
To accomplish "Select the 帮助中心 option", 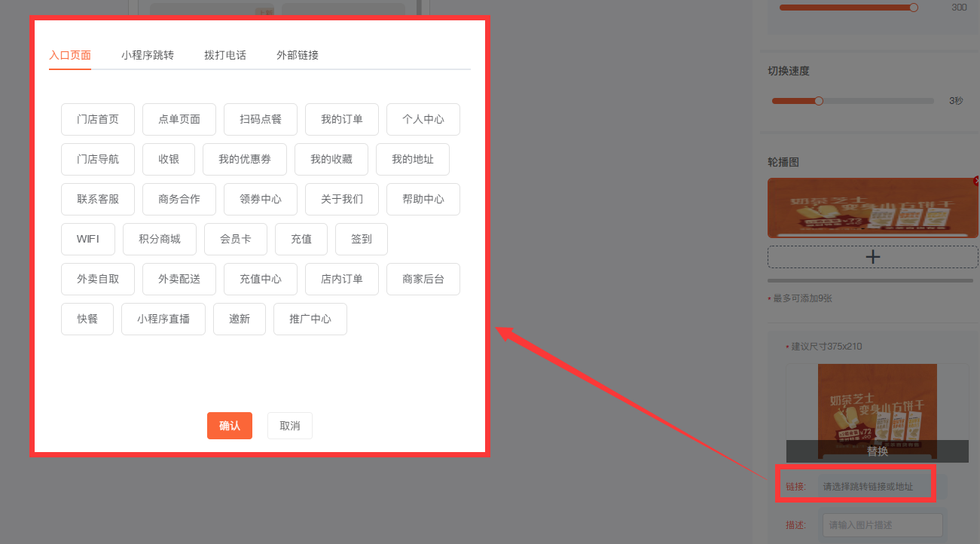I will click(x=423, y=199).
